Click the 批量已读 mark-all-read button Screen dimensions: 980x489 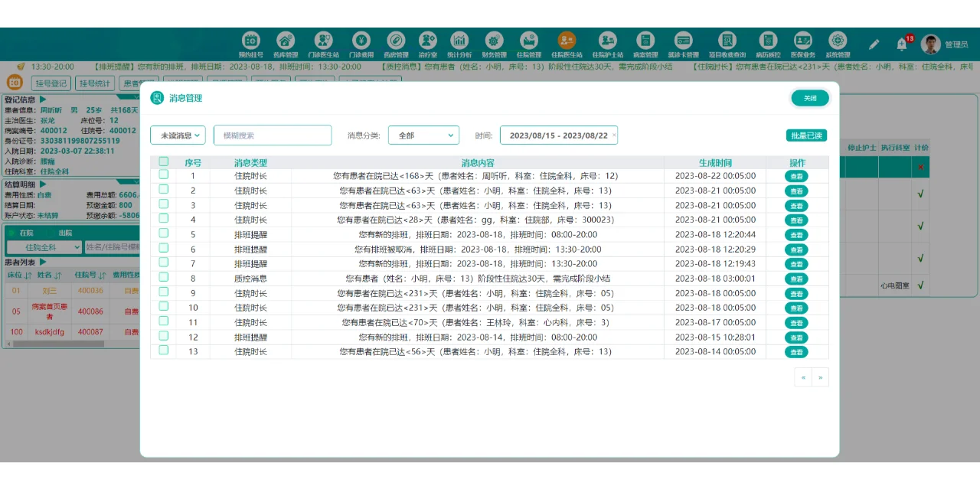(x=806, y=135)
